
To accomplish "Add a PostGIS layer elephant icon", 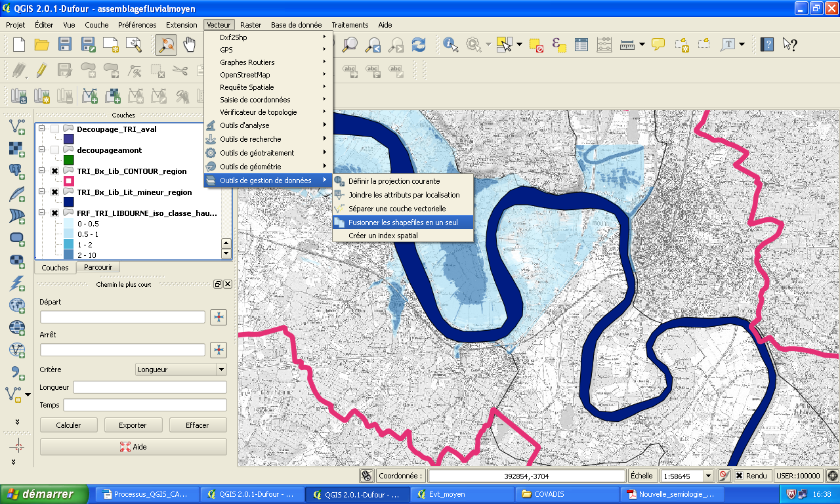I will point(17,171).
